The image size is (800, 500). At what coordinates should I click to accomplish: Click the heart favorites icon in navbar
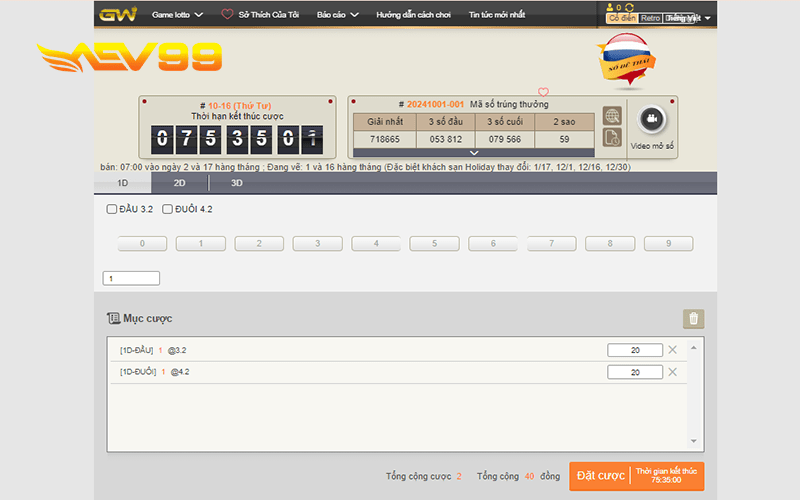click(x=227, y=14)
